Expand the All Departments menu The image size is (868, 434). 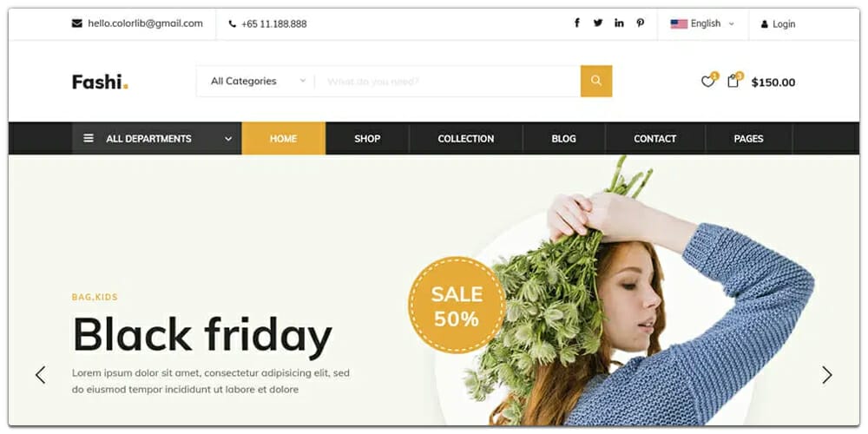[156, 138]
